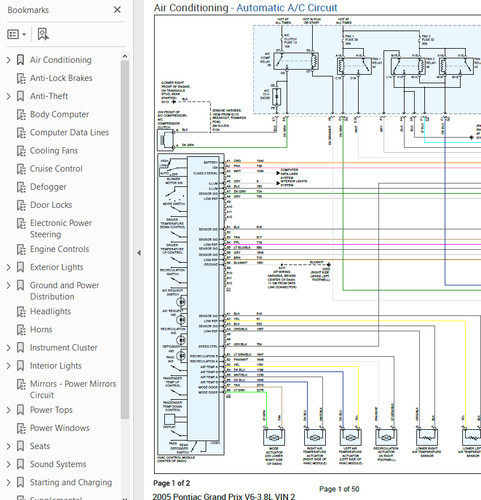Click the Air Conditioning bookmark ribbon icon
481x500 pixels.
pyautogui.click(x=21, y=60)
